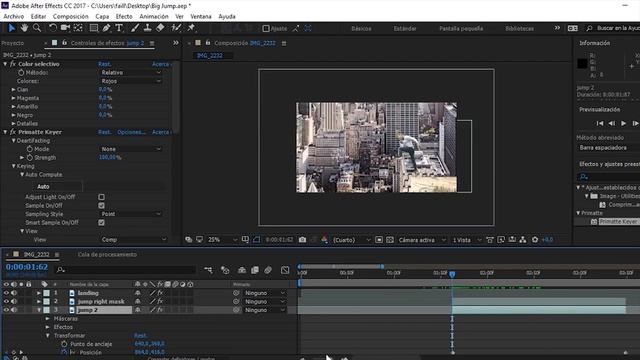Viewport: 640px width, 360px height.
Task: Open the Cámara activa dropdown
Action: [422, 240]
